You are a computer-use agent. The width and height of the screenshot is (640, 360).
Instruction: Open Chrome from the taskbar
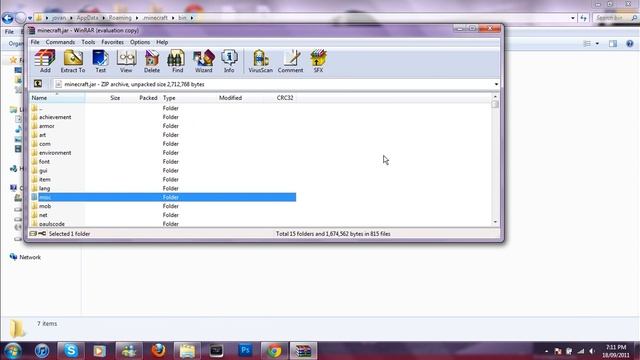coord(275,351)
